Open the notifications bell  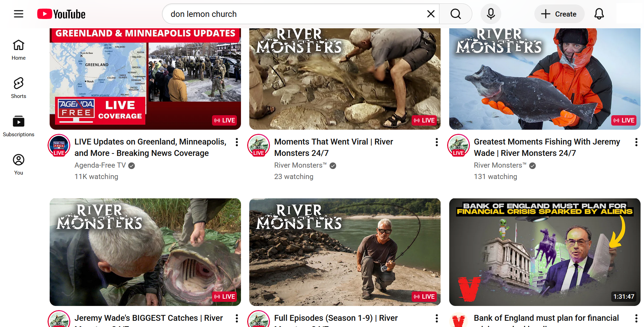coord(599,14)
